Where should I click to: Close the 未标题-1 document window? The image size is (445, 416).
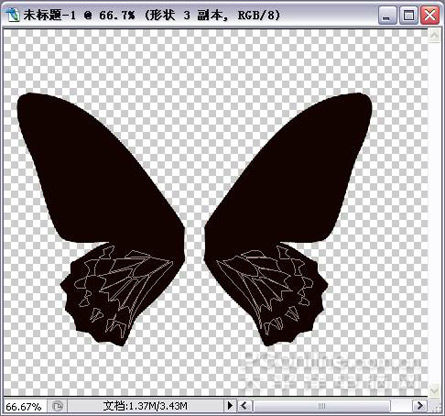[x=430, y=15]
